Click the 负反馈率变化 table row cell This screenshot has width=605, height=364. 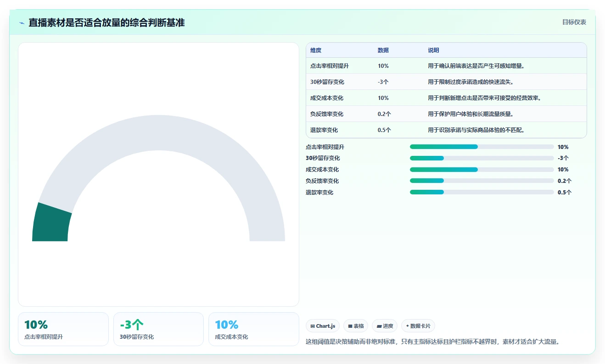point(327,114)
